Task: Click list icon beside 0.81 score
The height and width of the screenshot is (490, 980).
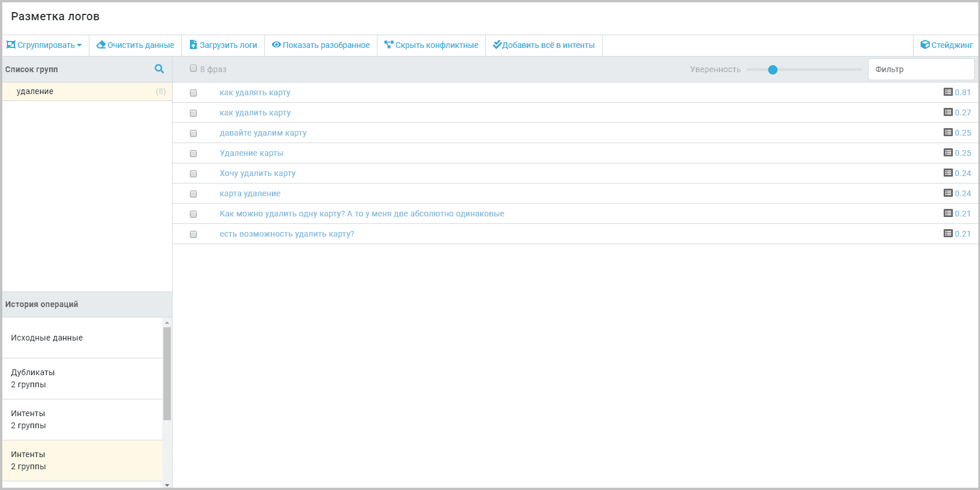Action: click(x=948, y=92)
